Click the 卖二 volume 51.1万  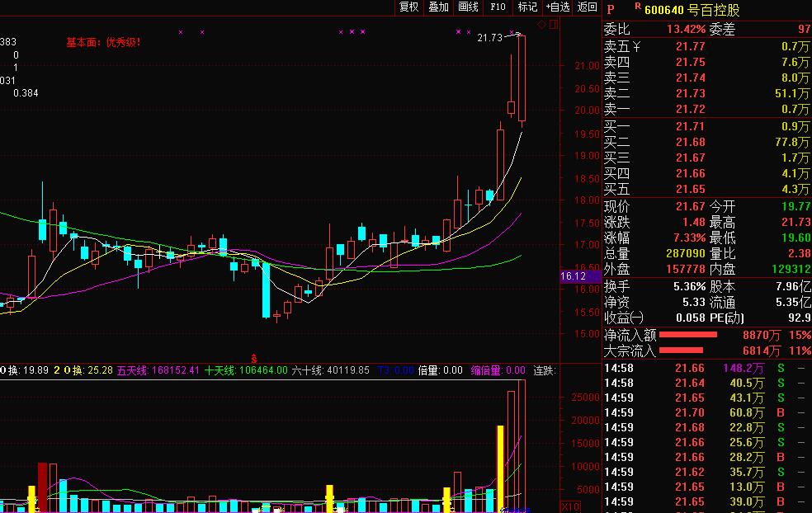[792, 93]
